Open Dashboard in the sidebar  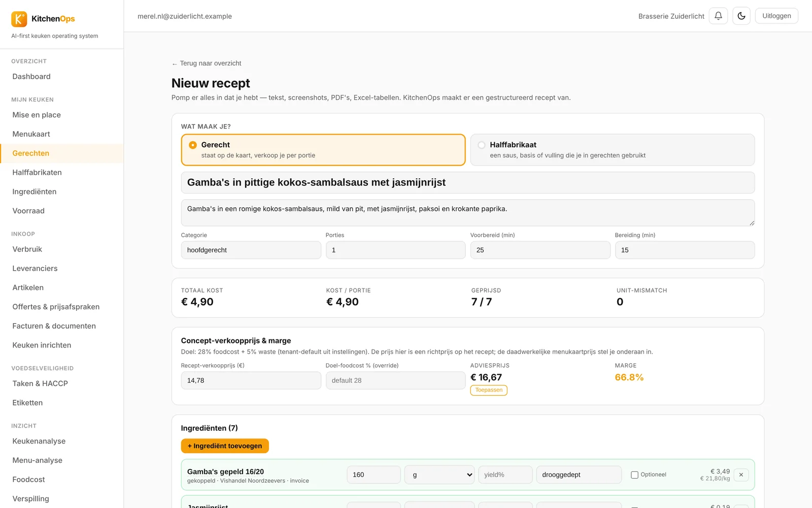(x=31, y=77)
